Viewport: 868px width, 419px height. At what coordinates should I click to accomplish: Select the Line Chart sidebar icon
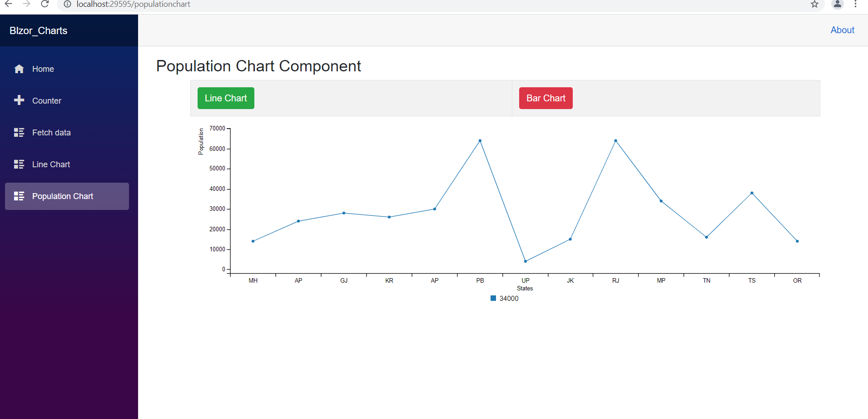click(x=19, y=164)
